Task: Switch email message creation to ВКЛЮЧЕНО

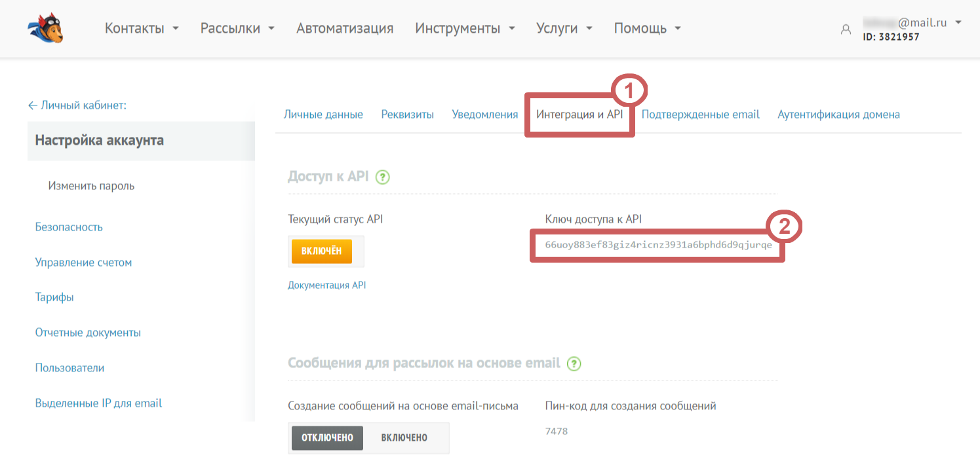Action: tap(404, 437)
